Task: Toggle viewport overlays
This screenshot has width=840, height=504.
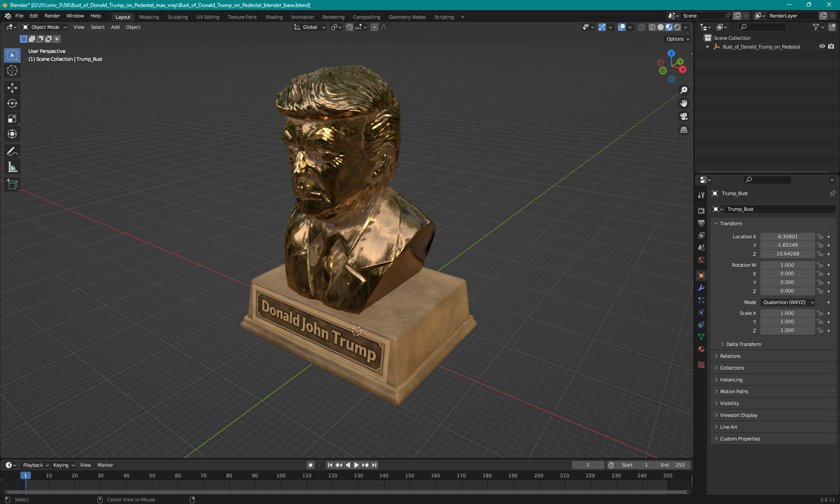Action: pyautogui.click(x=622, y=27)
